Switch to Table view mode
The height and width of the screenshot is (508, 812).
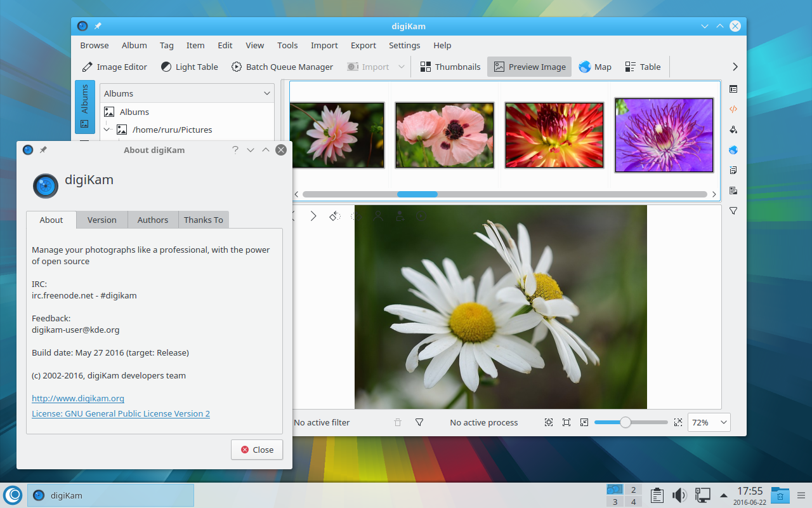643,67
